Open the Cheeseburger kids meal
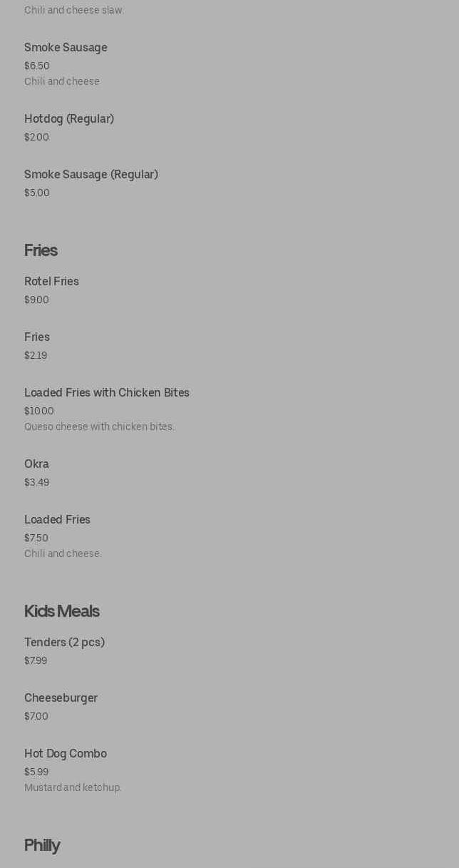This screenshot has width=459, height=868. point(61,698)
